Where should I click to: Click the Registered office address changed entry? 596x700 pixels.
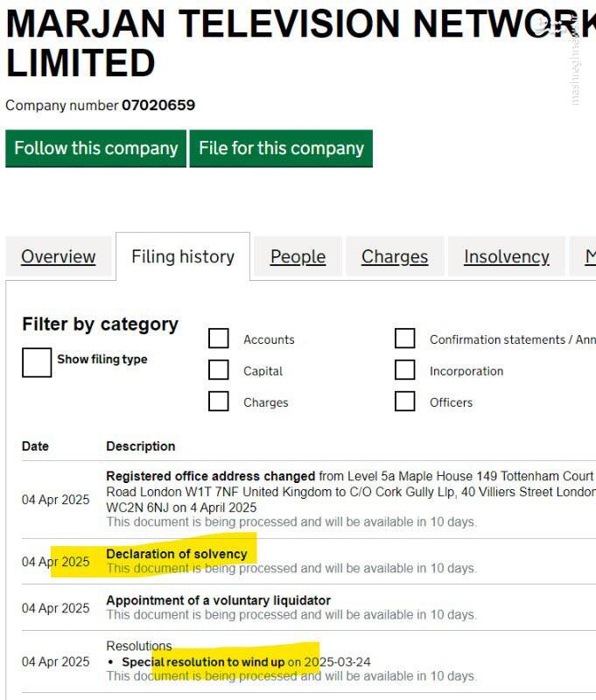point(210,476)
